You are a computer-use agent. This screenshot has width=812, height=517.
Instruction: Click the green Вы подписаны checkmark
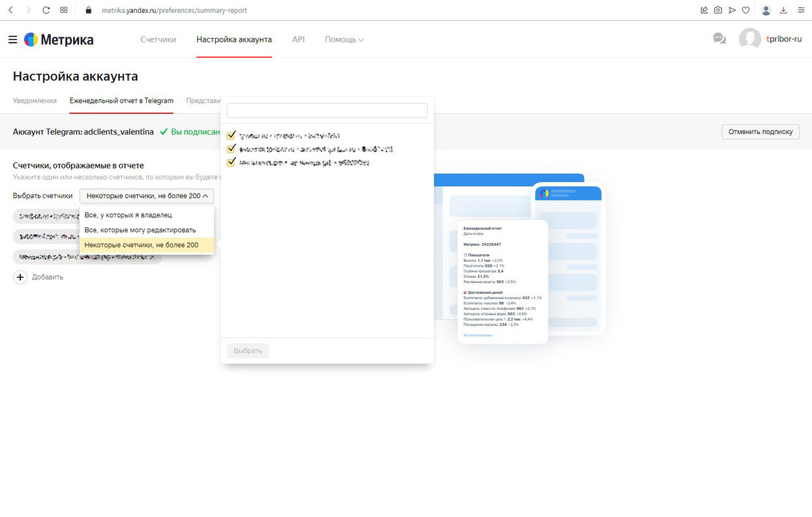click(x=164, y=131)
